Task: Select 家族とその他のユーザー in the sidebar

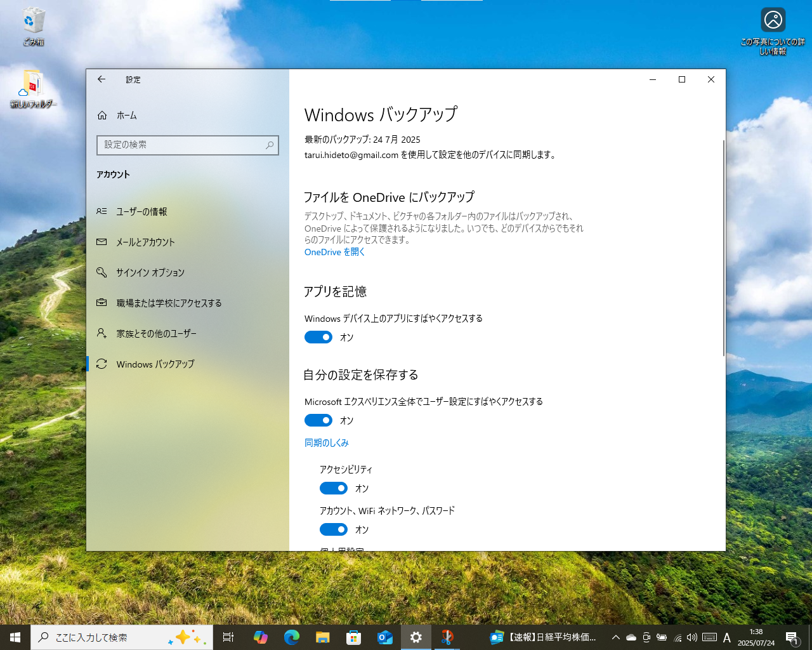Action: (x=156, y=333)
